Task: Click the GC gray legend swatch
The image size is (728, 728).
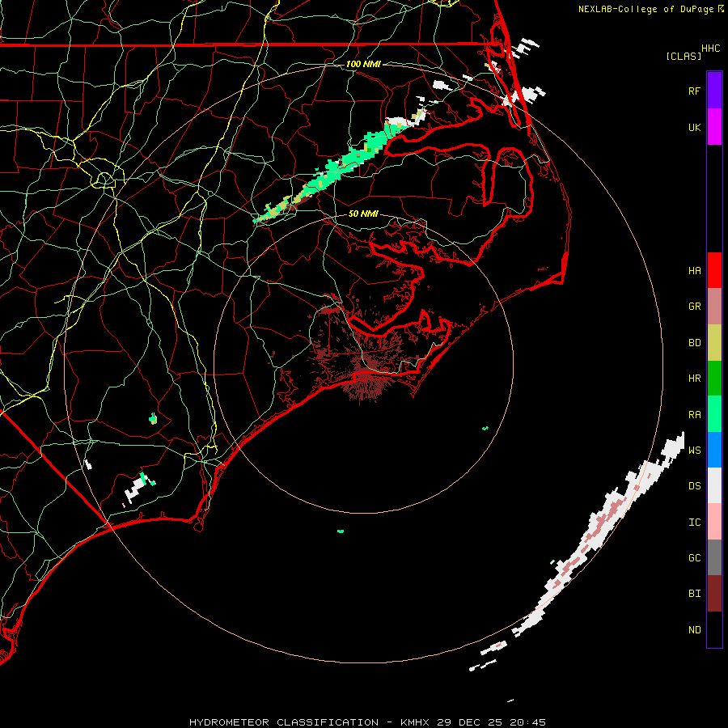Action: [714, 557]
